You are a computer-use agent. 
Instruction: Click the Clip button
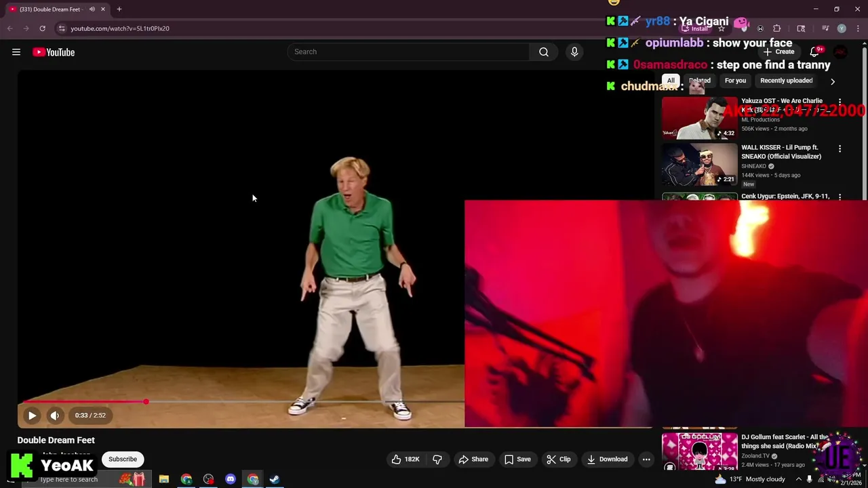pyautogui.click(x=559, y=460)
